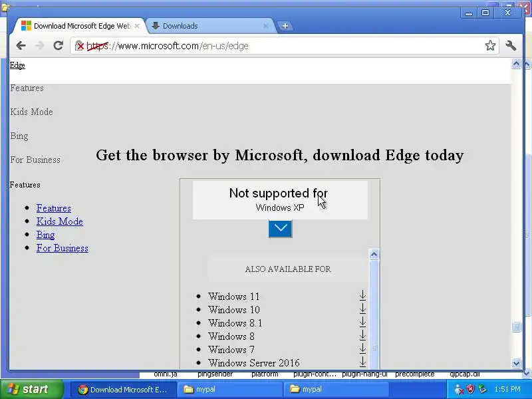Image resolution: width=532 pixels, height=399 pixels.
Task: Click page scrollbar up arrow
Action: coord(517,64)
